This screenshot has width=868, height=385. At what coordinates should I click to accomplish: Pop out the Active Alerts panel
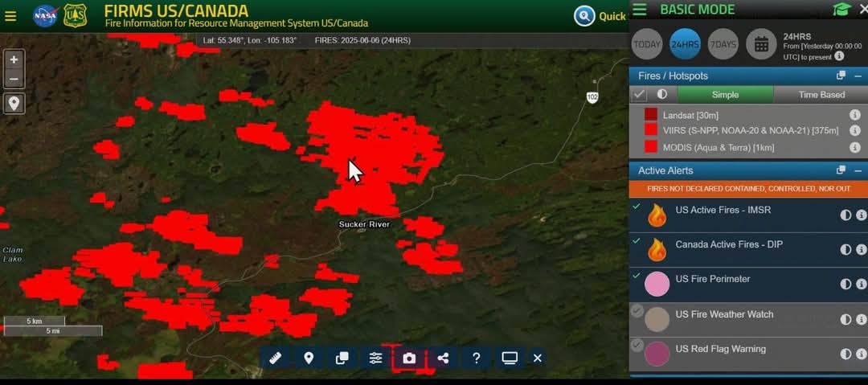[841, 170]
